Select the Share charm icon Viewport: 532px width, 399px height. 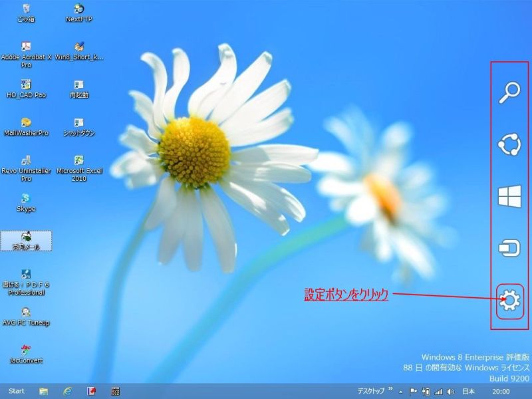click(x=509, y=144)
